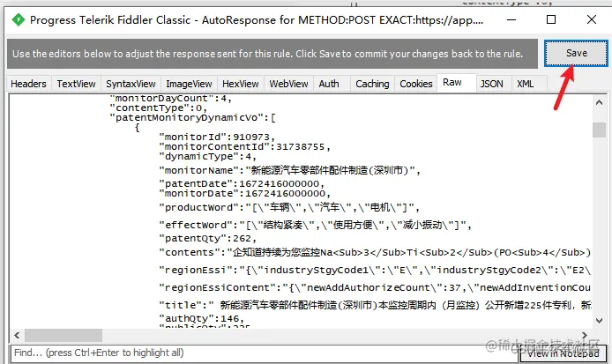This screenshot has width=612, height=364.
Task: Open the WebView tab
Action: (289, 84)
